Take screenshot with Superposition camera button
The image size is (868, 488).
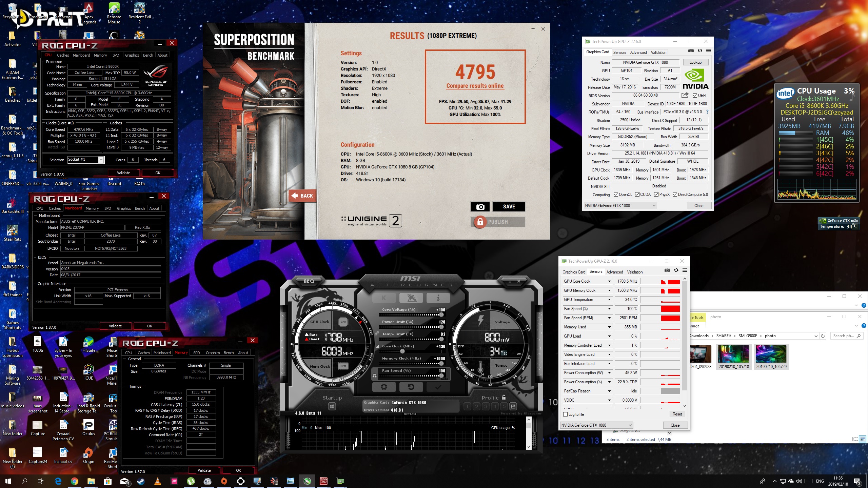[x=480, y=207]
